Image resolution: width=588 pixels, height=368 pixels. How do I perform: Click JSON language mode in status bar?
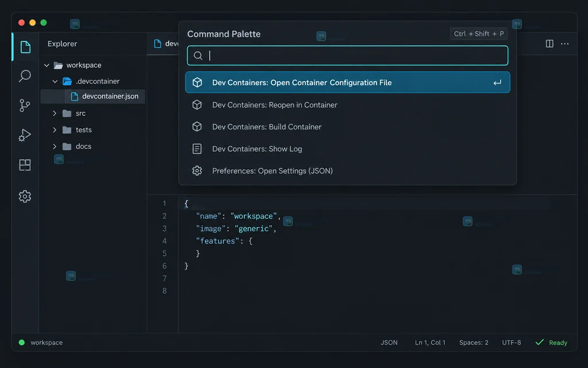[389, 343]
